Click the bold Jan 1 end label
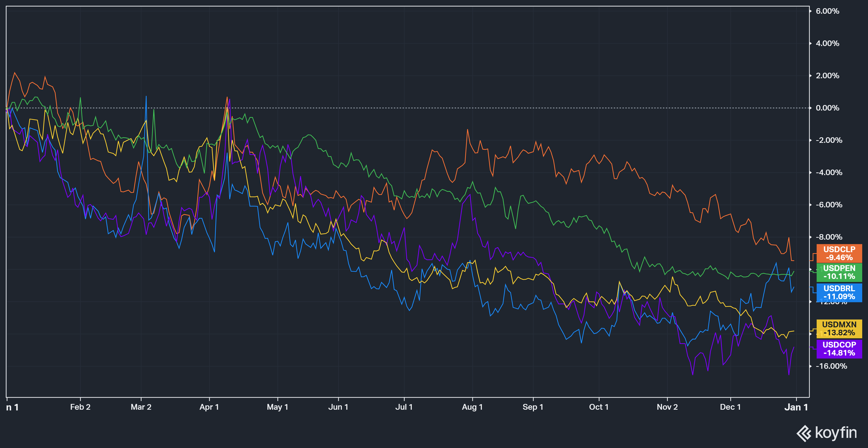This screenshot has width=868, height=448. point(796,407)
